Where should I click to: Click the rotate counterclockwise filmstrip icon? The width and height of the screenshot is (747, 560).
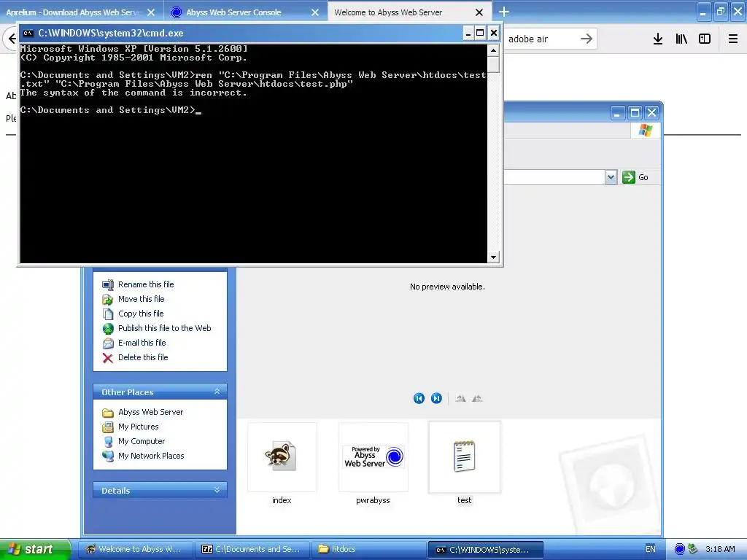[x=477, y=399]
